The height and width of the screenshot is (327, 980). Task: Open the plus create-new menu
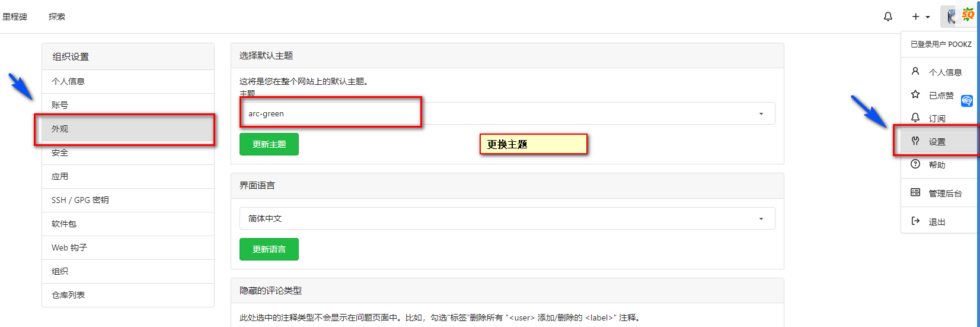[920, 17]
